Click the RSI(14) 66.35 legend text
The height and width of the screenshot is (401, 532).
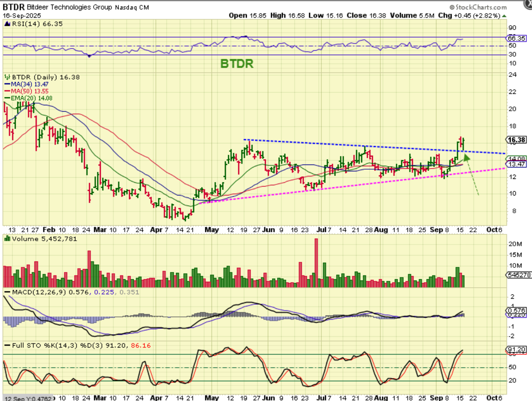coord(37,24)
